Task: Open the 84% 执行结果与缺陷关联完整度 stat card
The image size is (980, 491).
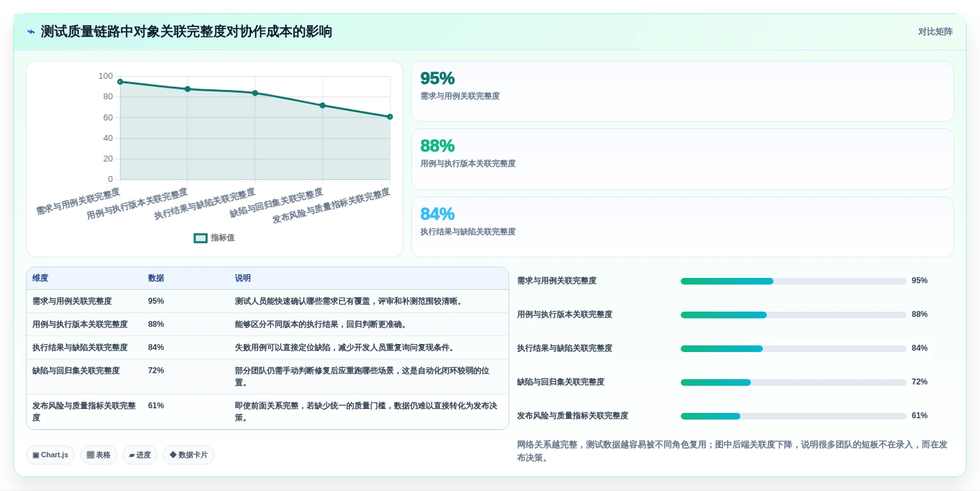Action: point(682,227)
